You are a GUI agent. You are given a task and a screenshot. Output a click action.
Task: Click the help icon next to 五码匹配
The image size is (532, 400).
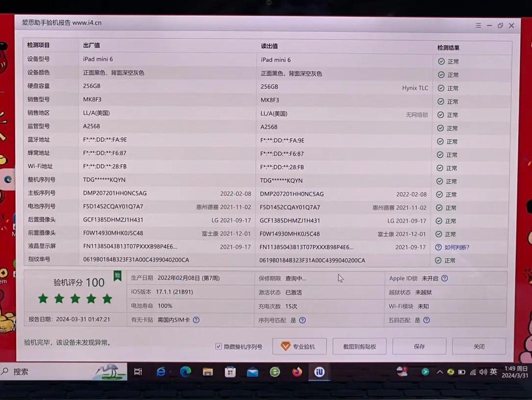point(426,320)
